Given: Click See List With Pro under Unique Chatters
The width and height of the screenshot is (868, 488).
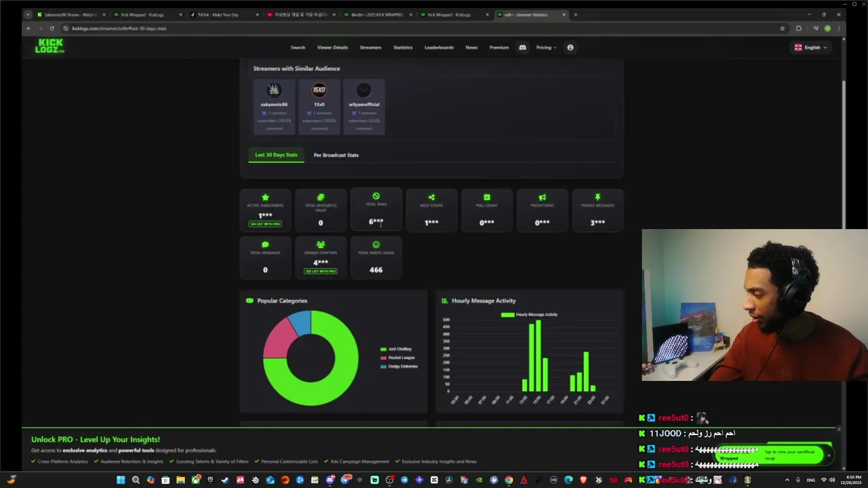Looking at the screenshot, I should point(321,271).
